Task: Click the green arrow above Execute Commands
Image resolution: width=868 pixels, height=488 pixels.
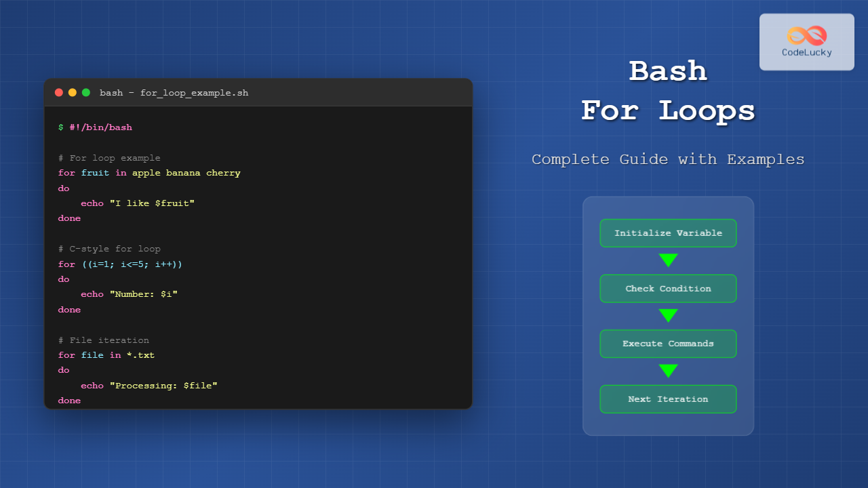Action: point(668,316)
